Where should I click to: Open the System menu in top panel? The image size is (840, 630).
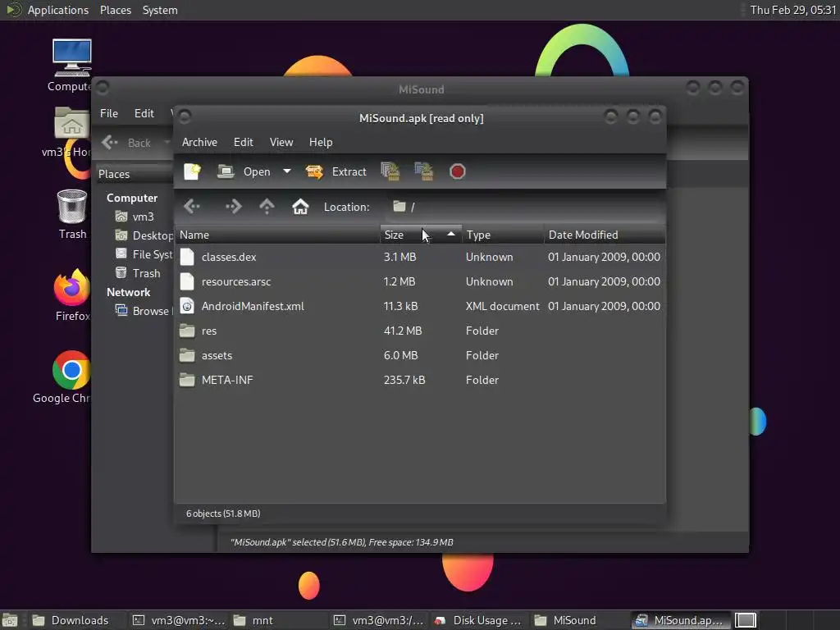[160, 10]
